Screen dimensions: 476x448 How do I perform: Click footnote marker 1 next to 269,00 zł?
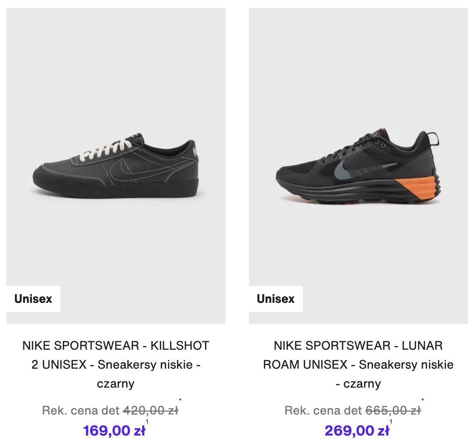[x=391, y=423]
